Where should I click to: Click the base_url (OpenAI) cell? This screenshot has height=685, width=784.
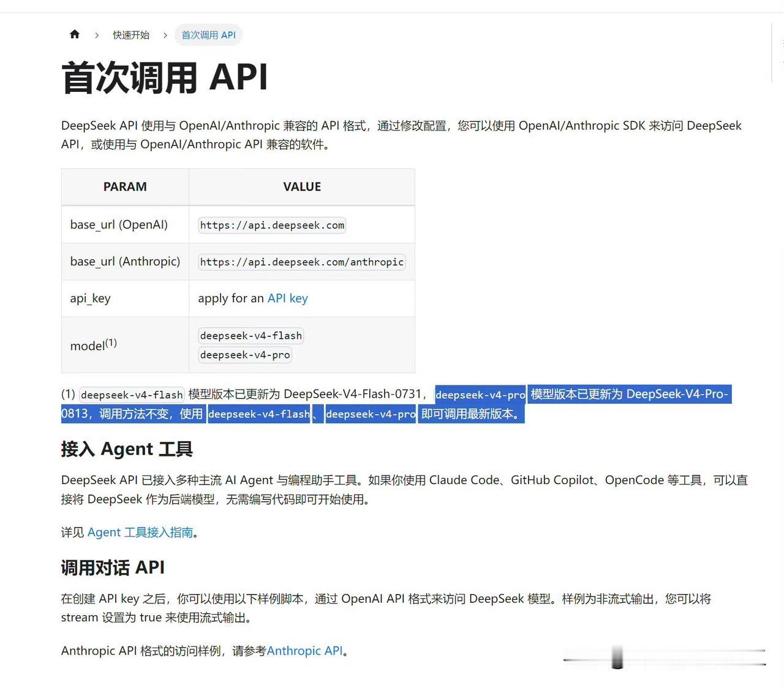pos(125,225)
